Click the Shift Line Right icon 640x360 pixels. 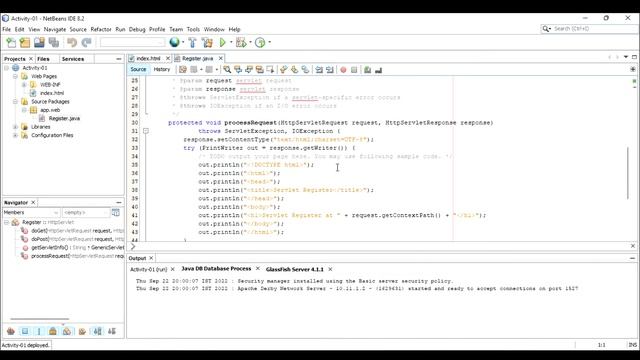click(x=330, y=70)
